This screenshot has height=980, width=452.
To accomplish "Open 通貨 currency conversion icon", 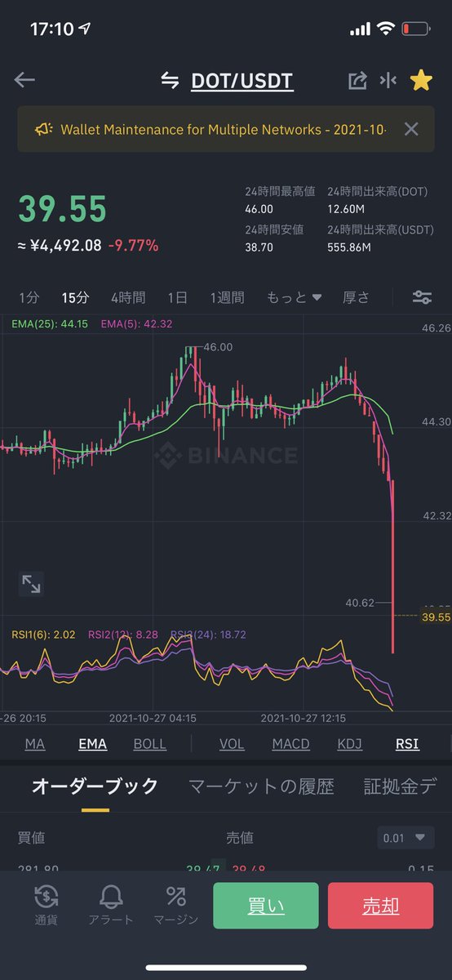I will pyautogui.click(x=46, y=905).
